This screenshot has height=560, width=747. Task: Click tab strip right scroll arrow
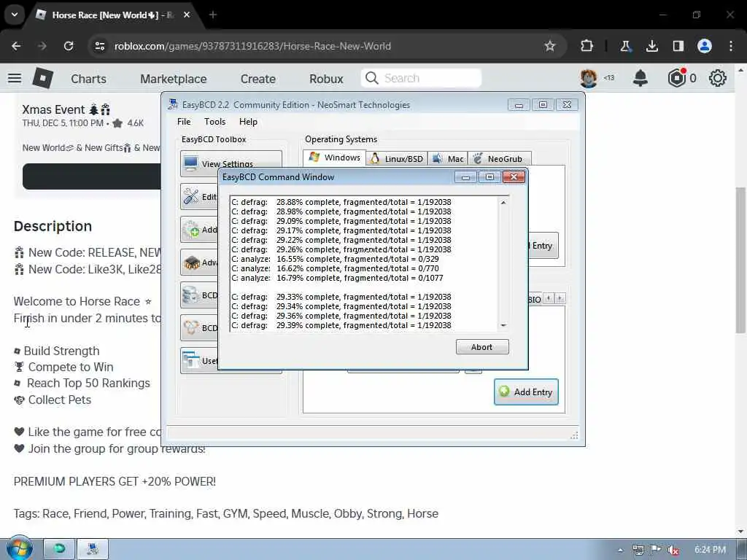coord(560,298)
